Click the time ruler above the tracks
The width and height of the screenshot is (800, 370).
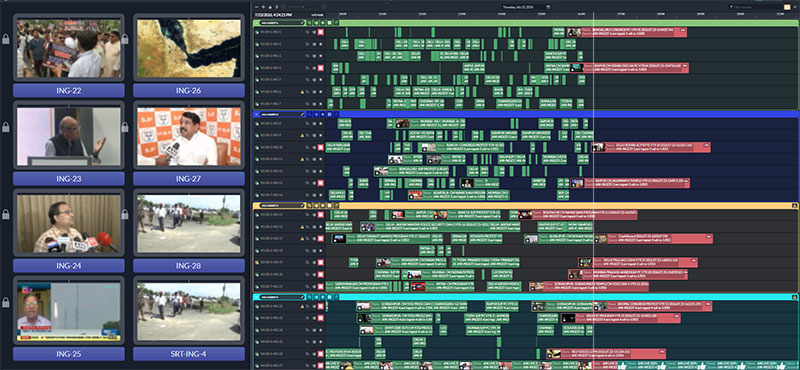point(561,15)
